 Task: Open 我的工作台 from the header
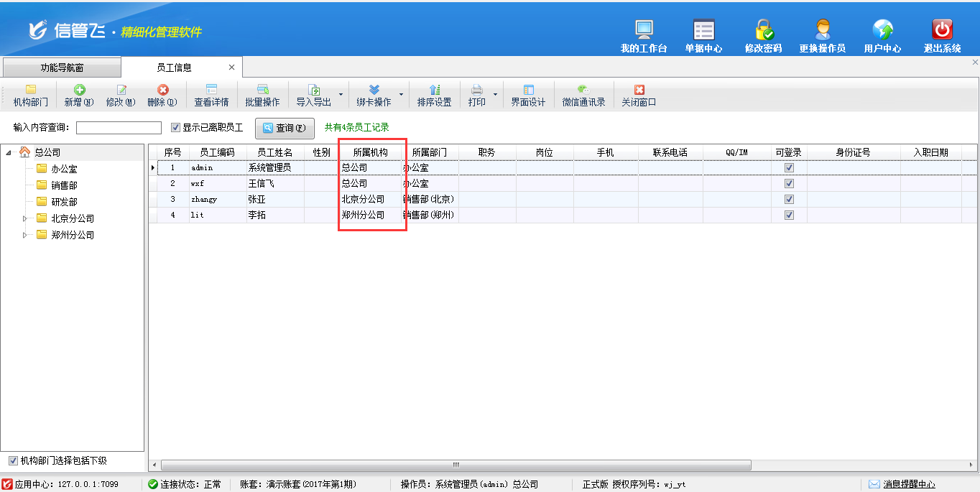[644, 30]
